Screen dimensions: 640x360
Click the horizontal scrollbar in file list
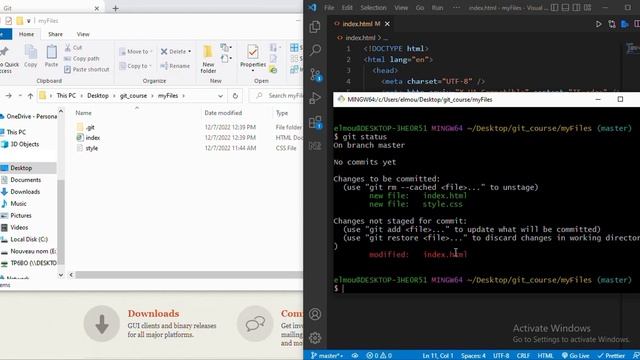coord(188,275)
